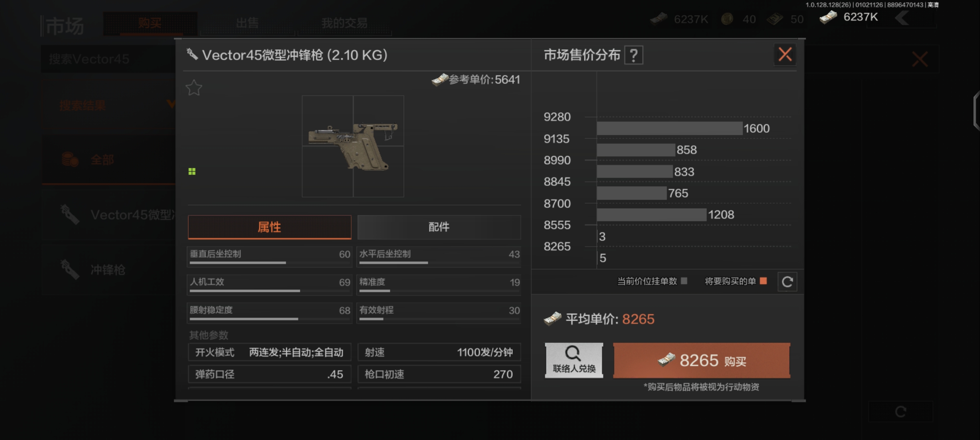
Task: Switch to the 配件 attachments tab
Action: [x=439, y=227]
